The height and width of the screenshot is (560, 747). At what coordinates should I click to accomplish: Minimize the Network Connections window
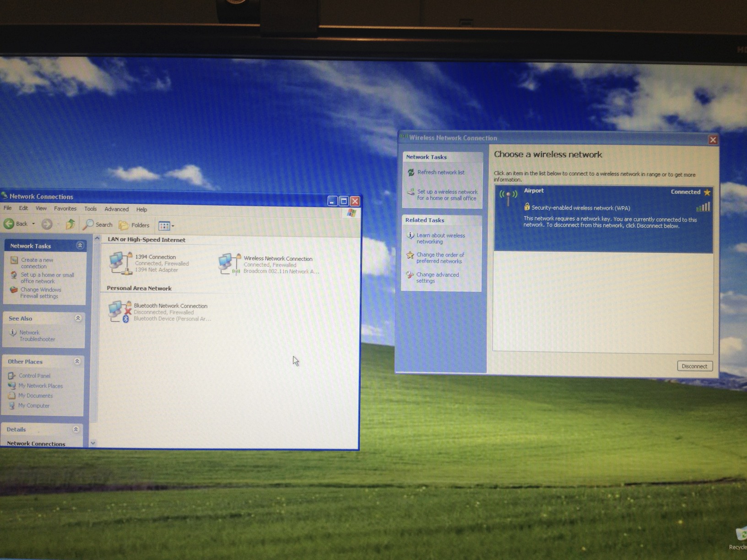pos(333,201)
